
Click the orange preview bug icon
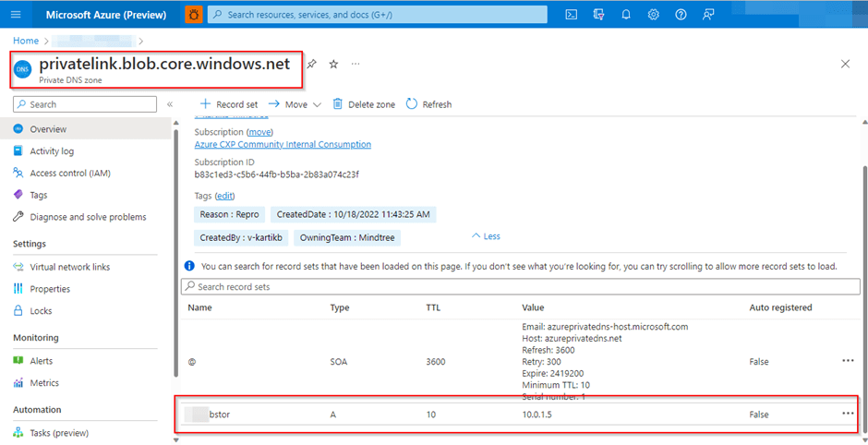194,15
